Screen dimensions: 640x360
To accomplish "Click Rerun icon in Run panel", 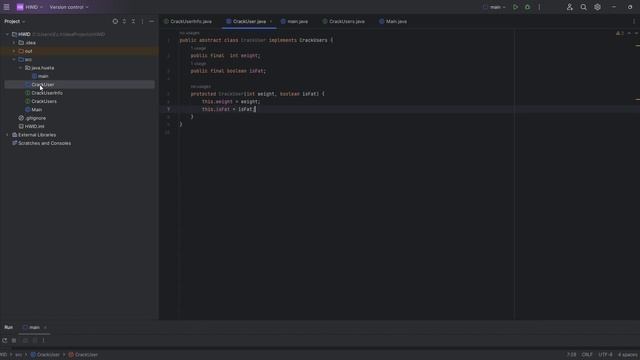I will click(x=4, y=340).
